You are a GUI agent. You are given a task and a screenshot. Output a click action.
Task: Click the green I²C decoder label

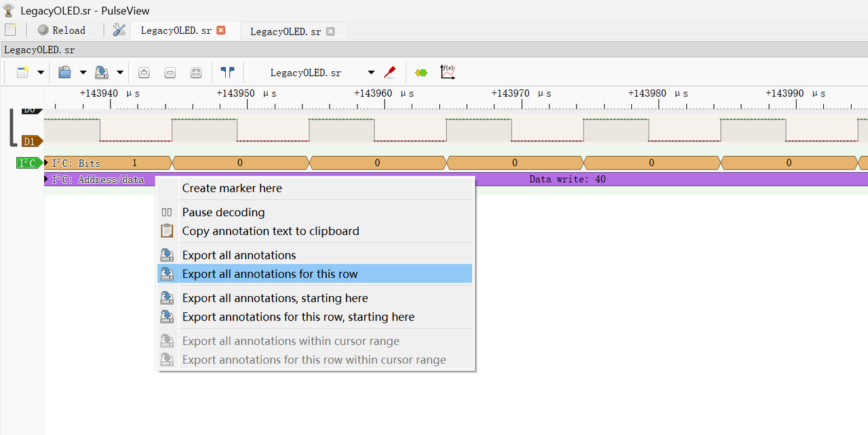[28, 163]
